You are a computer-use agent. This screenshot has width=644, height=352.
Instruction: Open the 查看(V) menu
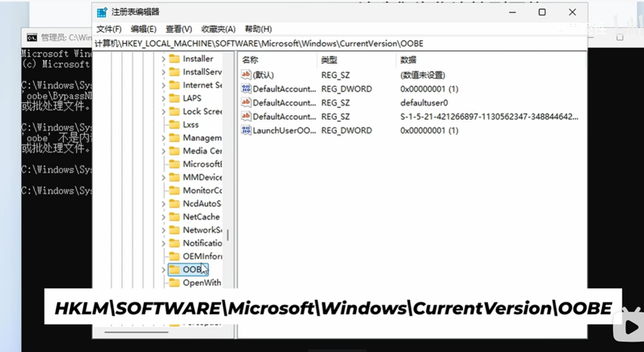click(x=179, y=29)
